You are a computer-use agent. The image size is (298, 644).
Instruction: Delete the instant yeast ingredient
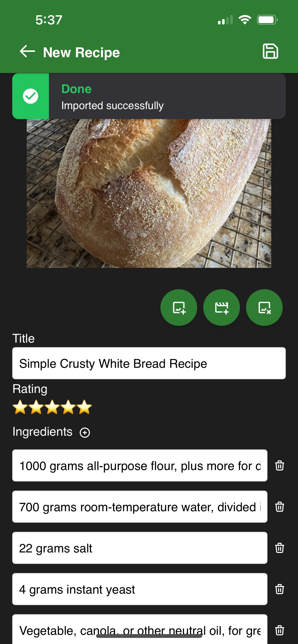(280, 589)
